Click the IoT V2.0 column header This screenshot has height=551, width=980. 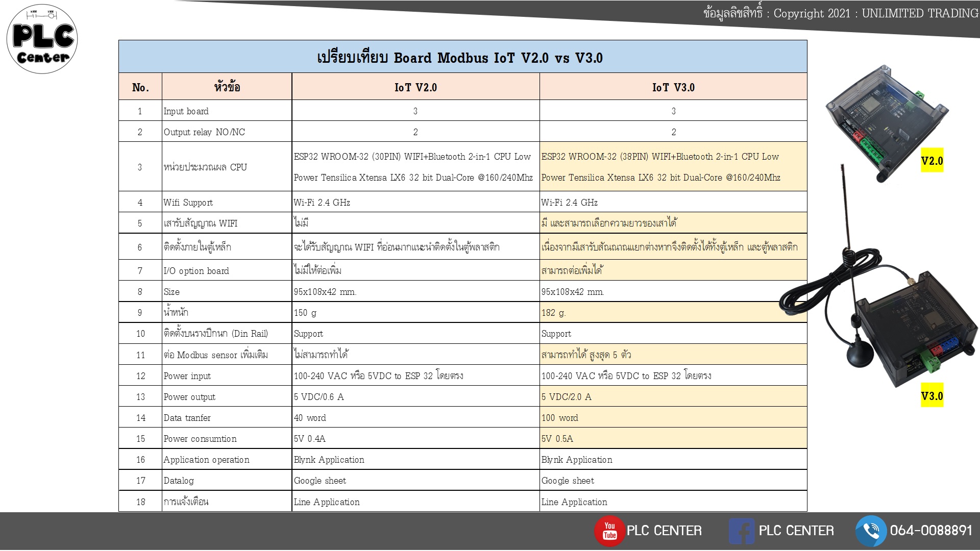coord(415,87)
